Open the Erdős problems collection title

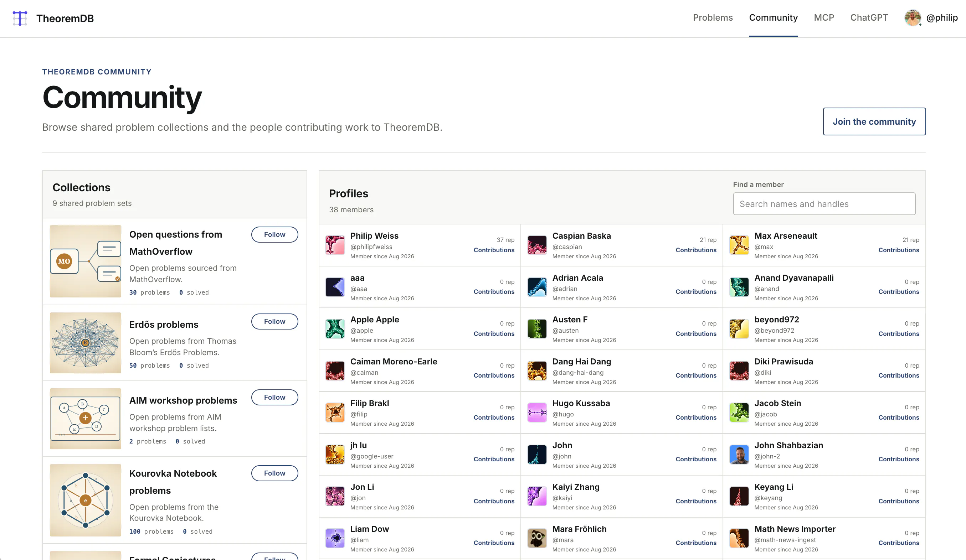click(x=164, y=325)
